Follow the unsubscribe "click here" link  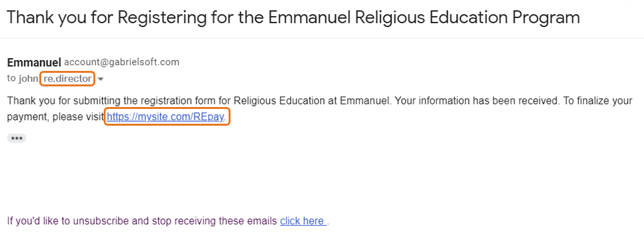click(x=302, y=221)
